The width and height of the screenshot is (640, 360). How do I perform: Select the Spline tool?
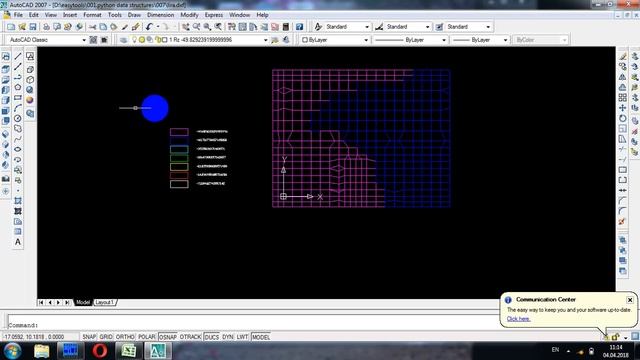click(18, 139)
